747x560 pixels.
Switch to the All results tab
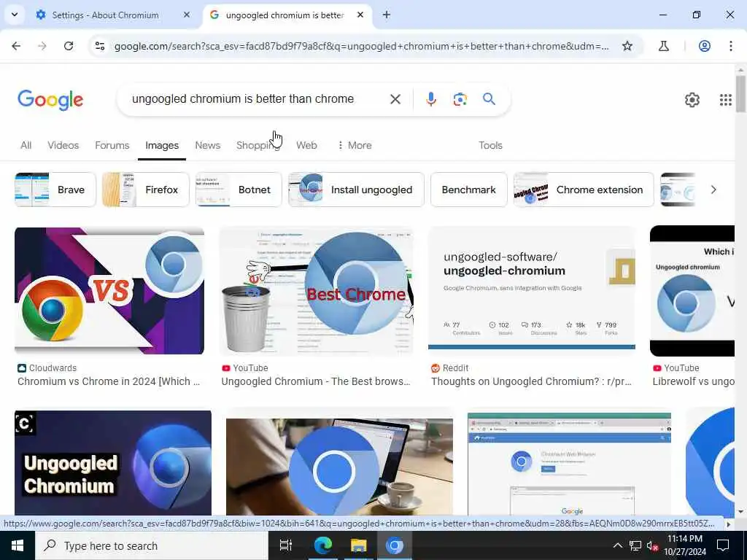(26, 145)
